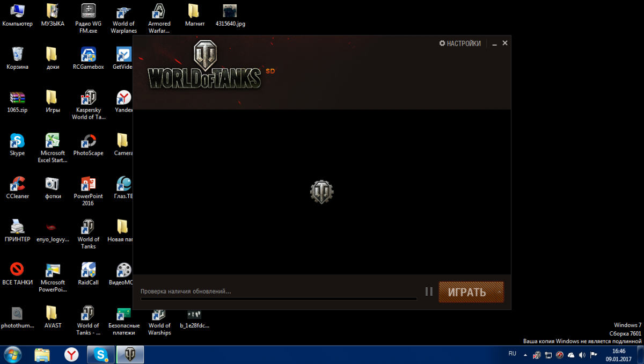The image size is (644, 364).
Task: Select b_1e28fdc image file
Action: pos(194,319)
